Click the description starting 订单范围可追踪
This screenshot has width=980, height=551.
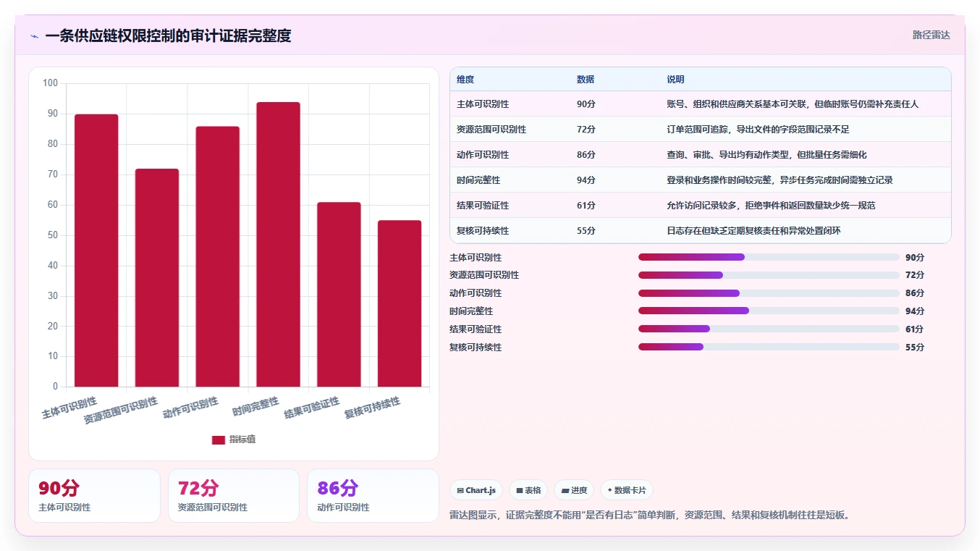pyautogui.click(x=758, y=130)
